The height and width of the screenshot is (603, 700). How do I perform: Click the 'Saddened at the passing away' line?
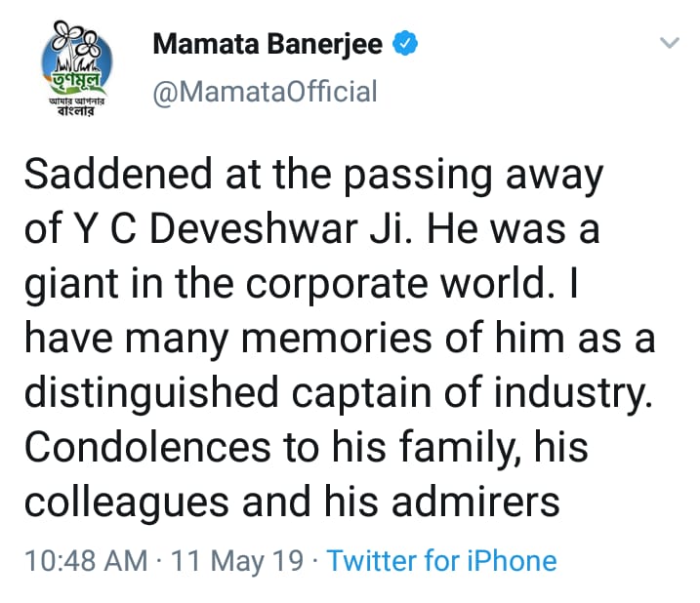coord(313,176)
